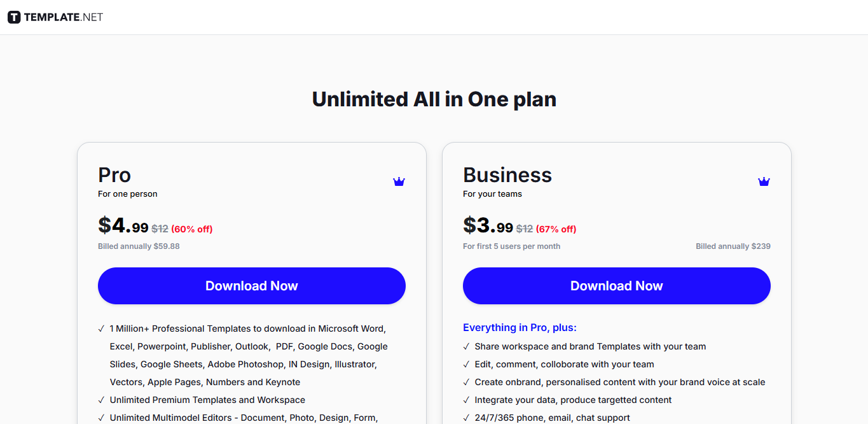The image size is (868, 424).
Task: Click the "(67% off)" discount label
Action: pos(555,229)
